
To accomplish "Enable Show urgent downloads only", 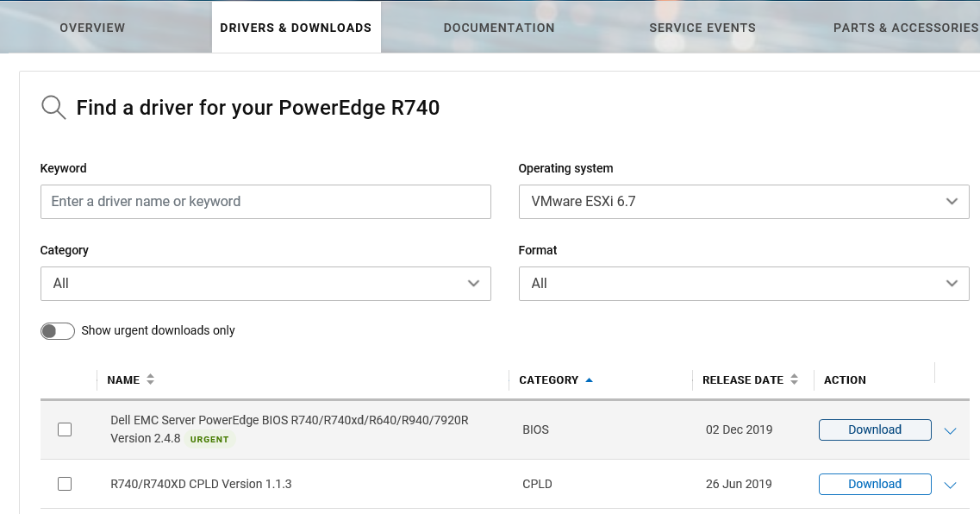I will [57, 330].
